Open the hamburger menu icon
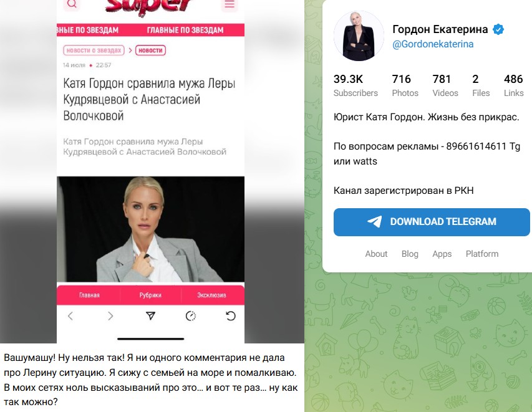The height and width of the screenshot is (412, 532). click(230, 4)
